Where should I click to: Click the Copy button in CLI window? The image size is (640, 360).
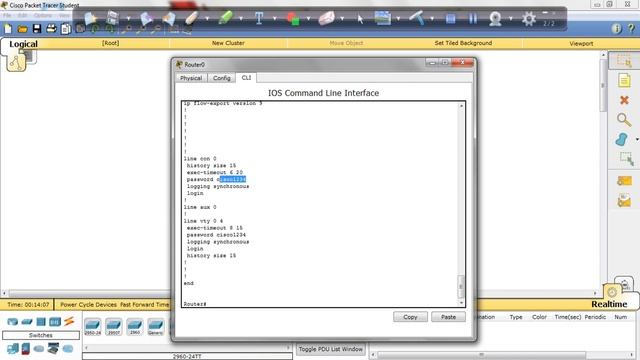point(410,317)
